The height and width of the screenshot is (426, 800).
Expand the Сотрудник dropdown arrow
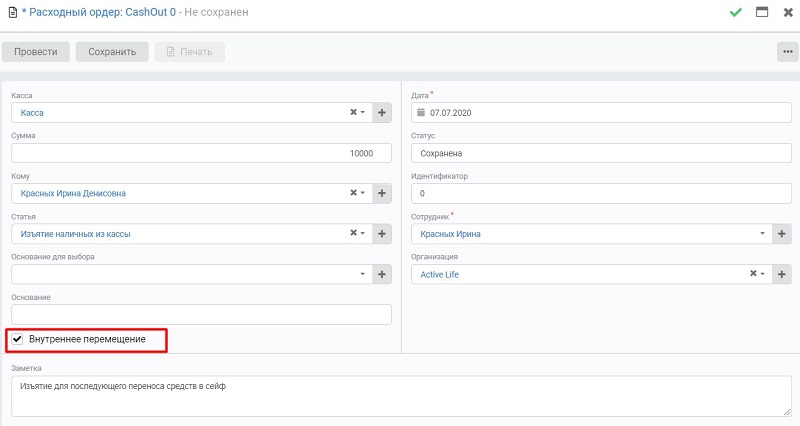tap(762, 234)
